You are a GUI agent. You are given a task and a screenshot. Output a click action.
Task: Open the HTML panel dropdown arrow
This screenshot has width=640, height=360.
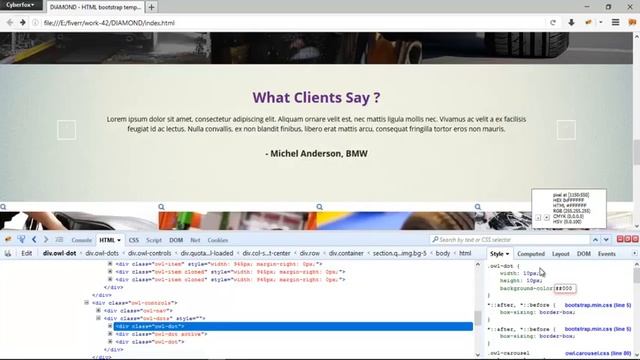(119, 240)
